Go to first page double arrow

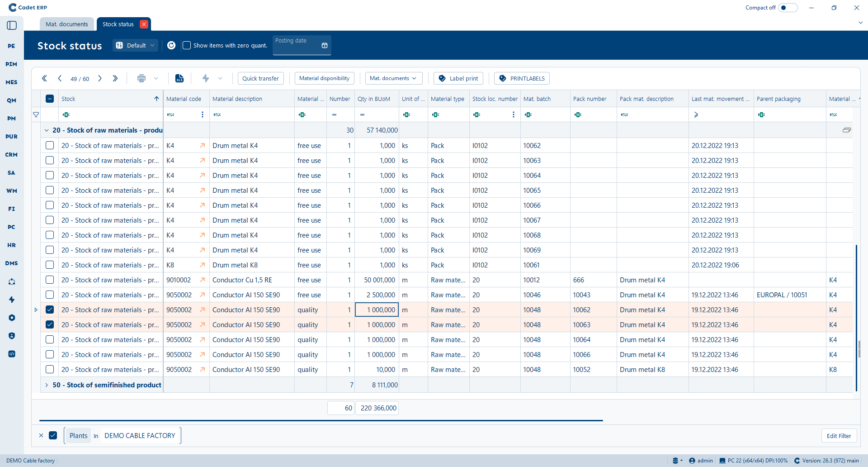[x=44, y=78]
